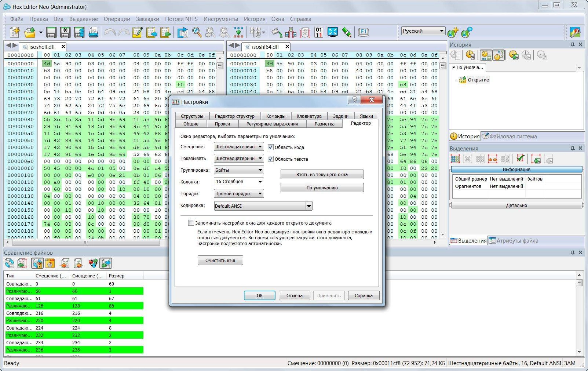The height and width of the screenshot is (371, 588).
Task: Click the F1 help icon
Action: click(x=364, y=32)
